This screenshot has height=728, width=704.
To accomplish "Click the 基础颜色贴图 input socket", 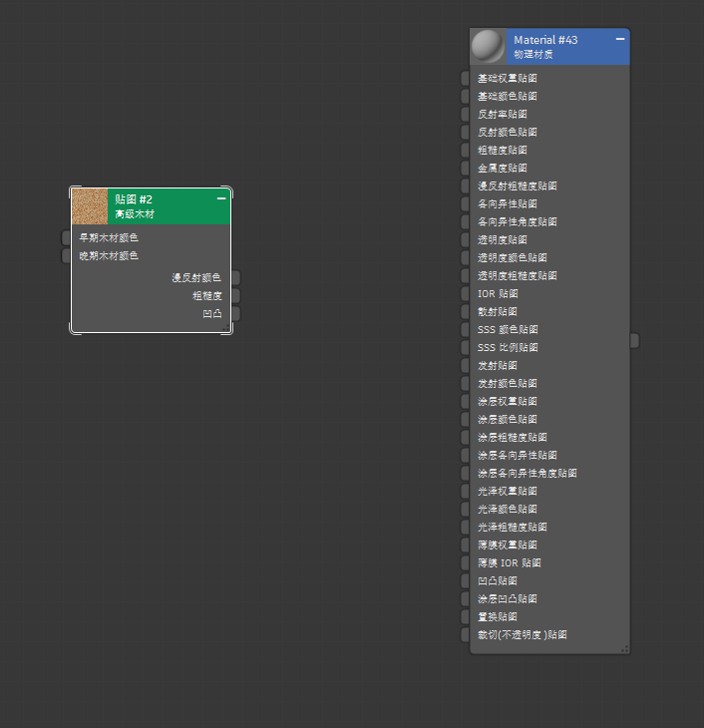I will point(465,96).
